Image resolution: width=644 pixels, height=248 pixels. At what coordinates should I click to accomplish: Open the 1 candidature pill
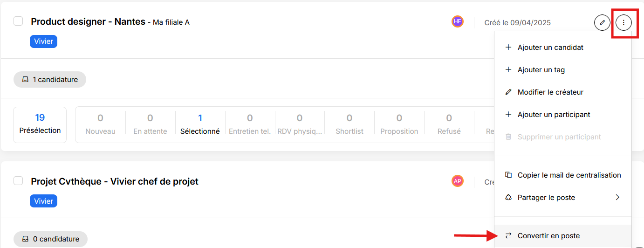point(50,79)
